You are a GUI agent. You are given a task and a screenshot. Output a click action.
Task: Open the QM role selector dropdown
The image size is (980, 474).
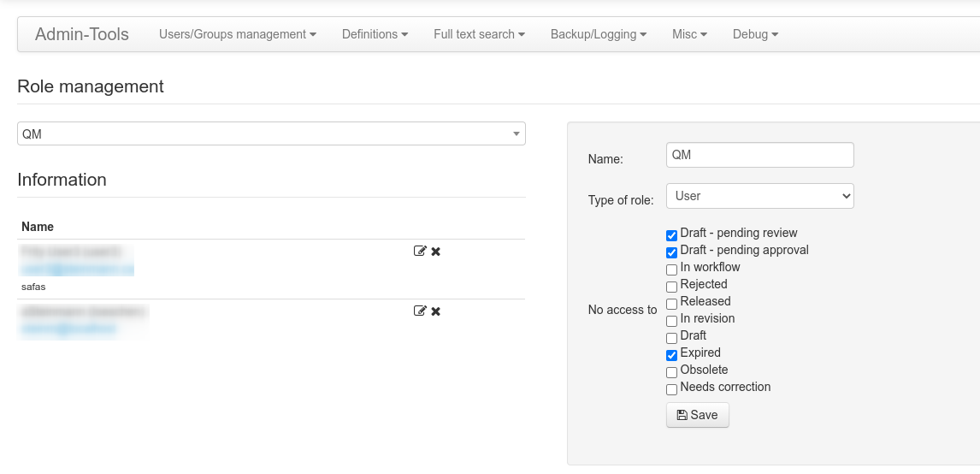pos(271,134)
